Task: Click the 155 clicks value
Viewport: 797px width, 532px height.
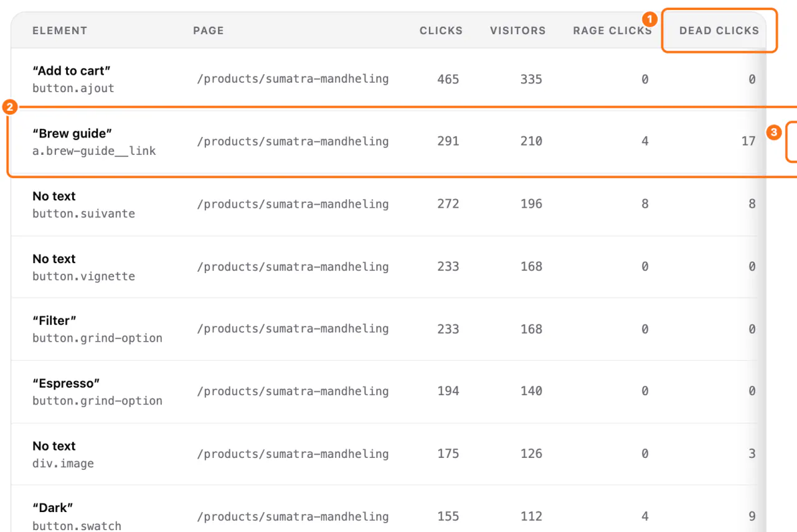Action: [448, 516]
